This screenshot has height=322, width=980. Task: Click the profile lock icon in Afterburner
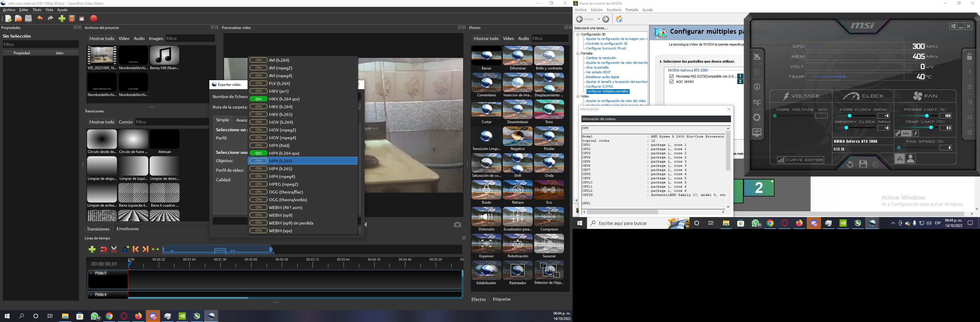click(x=969, y=57)
